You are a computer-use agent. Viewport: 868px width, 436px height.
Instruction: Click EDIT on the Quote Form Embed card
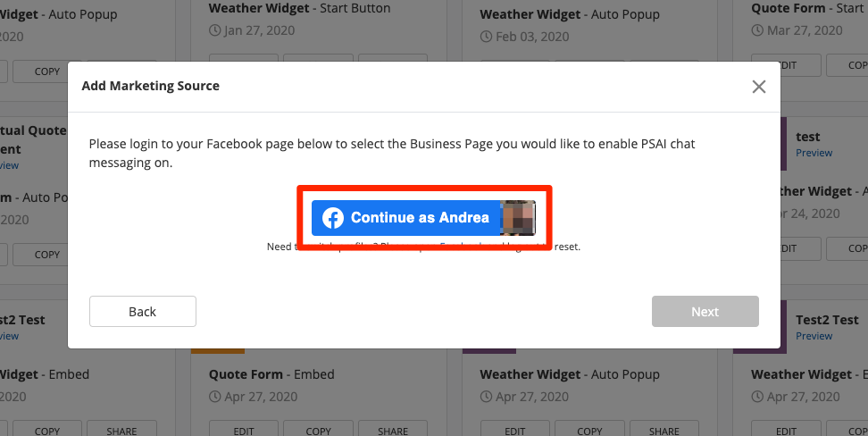click(244, 431)
